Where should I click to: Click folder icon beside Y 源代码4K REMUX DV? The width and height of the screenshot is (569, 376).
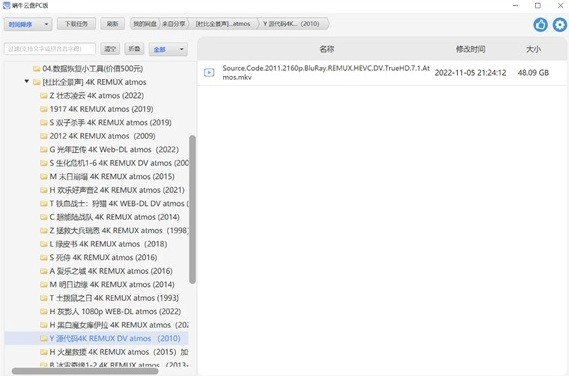44,338
